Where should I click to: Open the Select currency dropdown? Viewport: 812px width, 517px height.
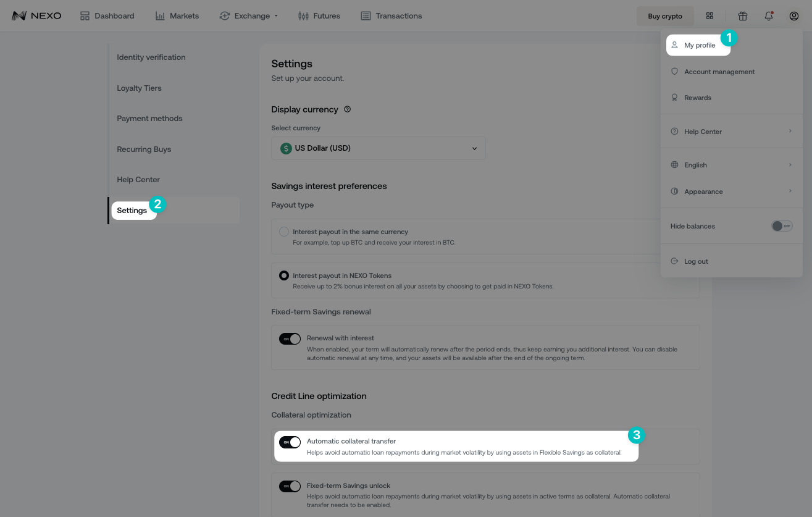(379, 148)
